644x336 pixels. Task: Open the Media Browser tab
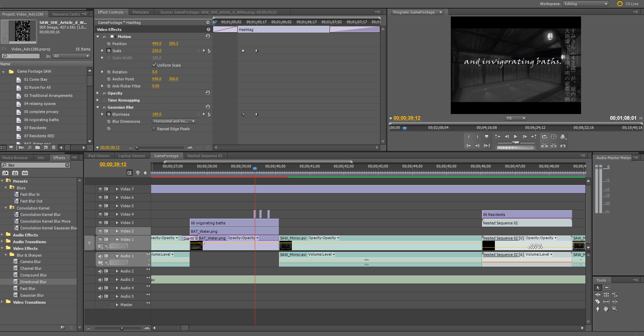pyautogui.click(x=15, y=158)
